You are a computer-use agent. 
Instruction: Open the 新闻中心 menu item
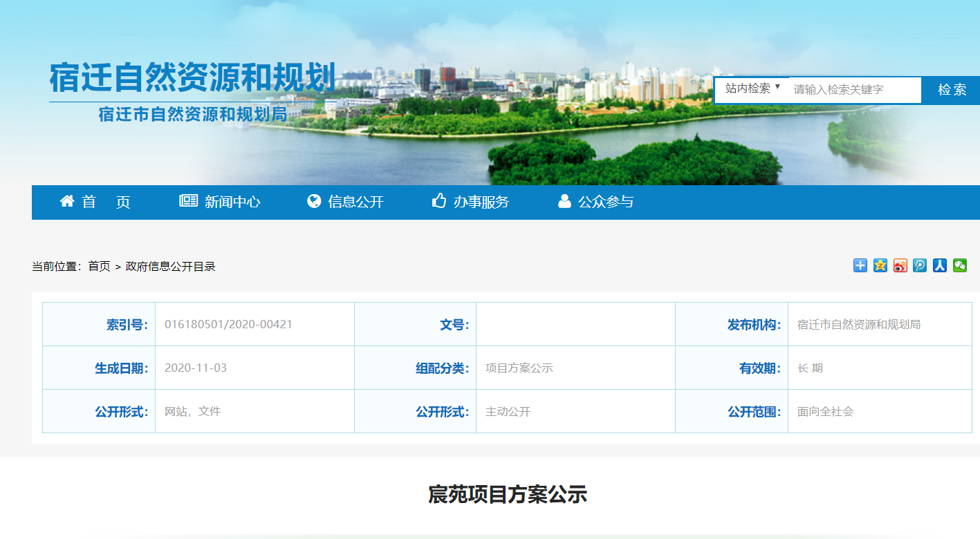pyautogui.click(x=232, y=202)
